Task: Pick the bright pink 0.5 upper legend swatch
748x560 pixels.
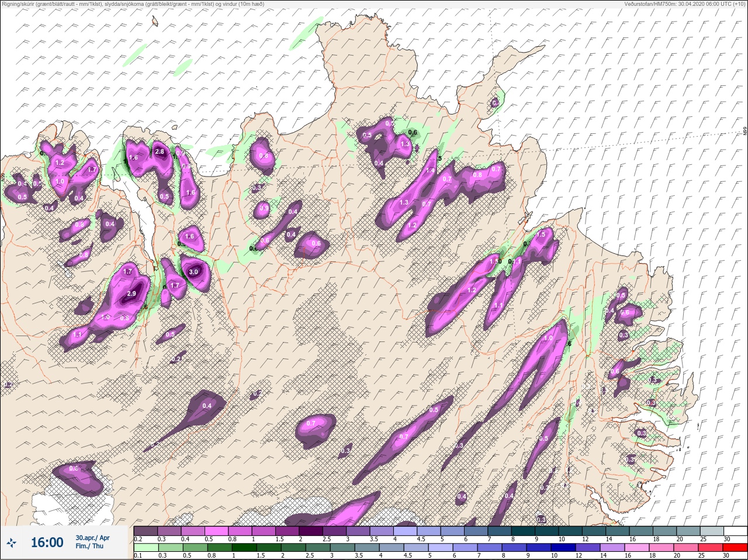Action: tap(217, 531)
